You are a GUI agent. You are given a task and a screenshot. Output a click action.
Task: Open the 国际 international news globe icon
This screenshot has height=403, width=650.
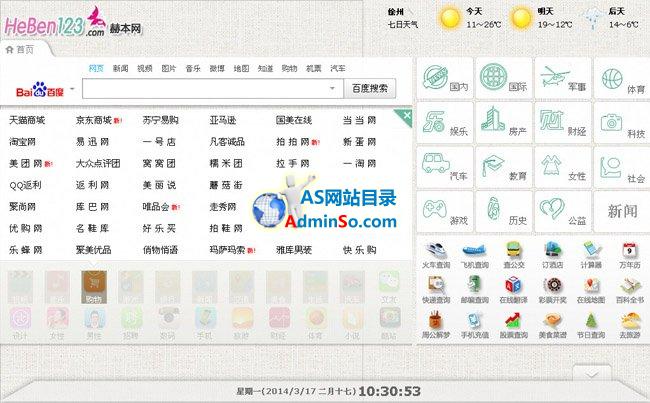504,78
